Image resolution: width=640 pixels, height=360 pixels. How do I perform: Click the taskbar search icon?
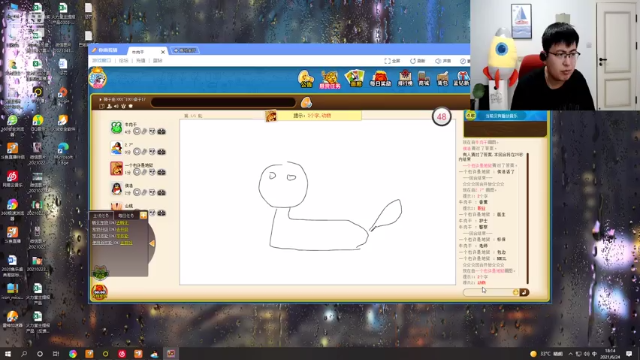pos(24,354)
